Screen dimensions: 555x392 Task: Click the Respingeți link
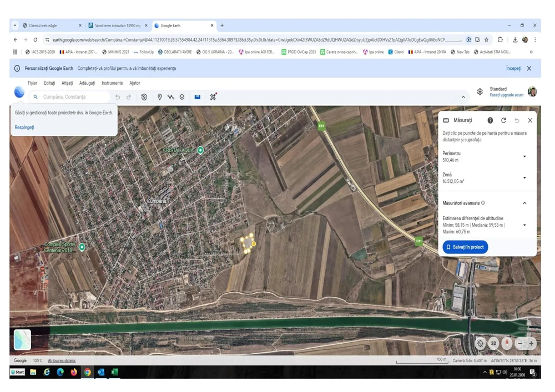click(24, 128)
